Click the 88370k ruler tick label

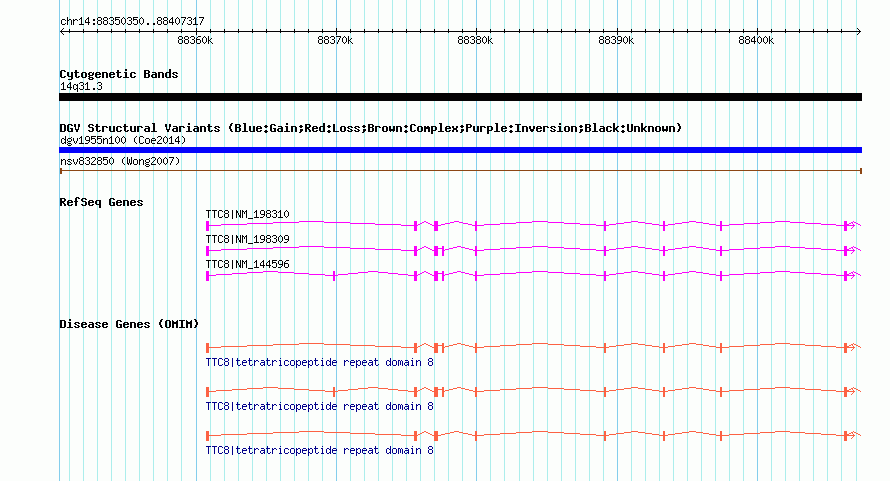335,40
